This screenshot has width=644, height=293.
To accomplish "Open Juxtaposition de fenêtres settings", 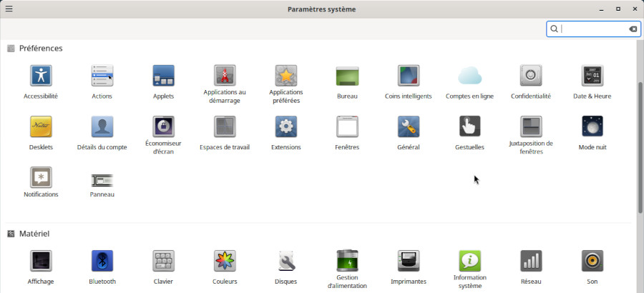I will coord(531,126).
